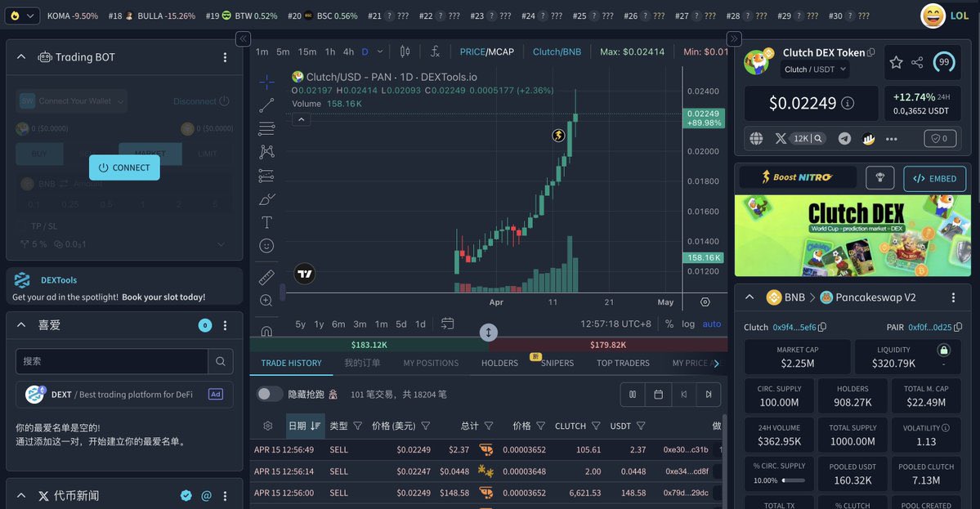The image size is (980, 509).
Task: Collapse the right sidebar with double arrow
Action: 734,38
